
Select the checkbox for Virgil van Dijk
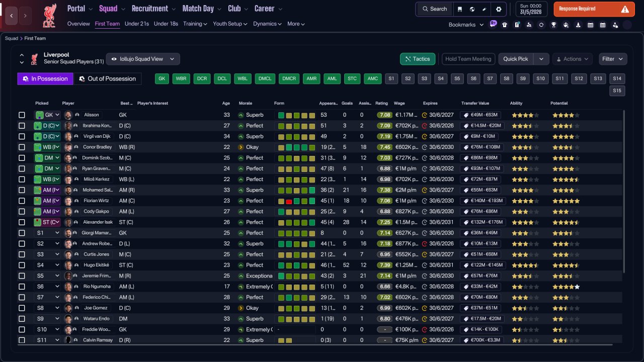point(22,136)
